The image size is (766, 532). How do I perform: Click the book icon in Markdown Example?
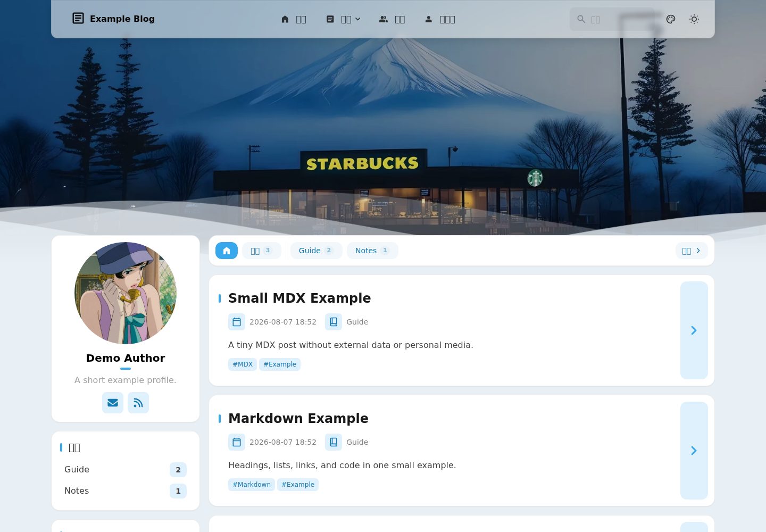(x=334, y=442)
